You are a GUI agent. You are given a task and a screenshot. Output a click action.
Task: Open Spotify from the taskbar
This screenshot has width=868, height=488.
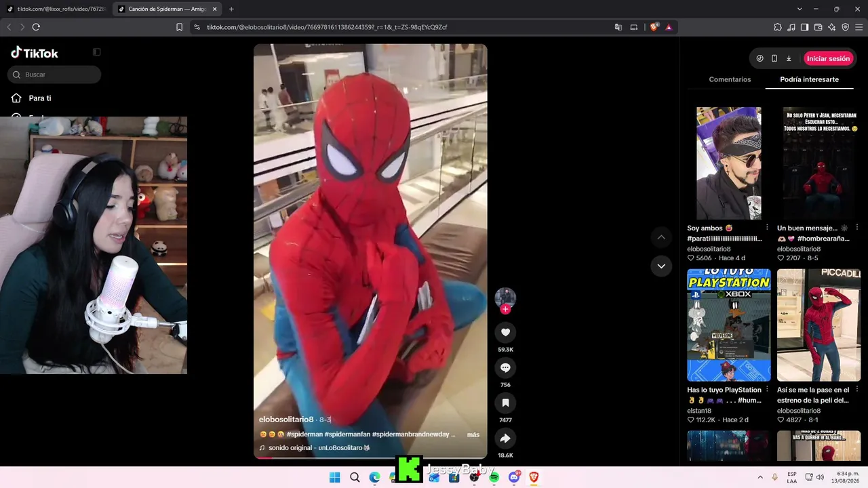[x=494, y=477]
